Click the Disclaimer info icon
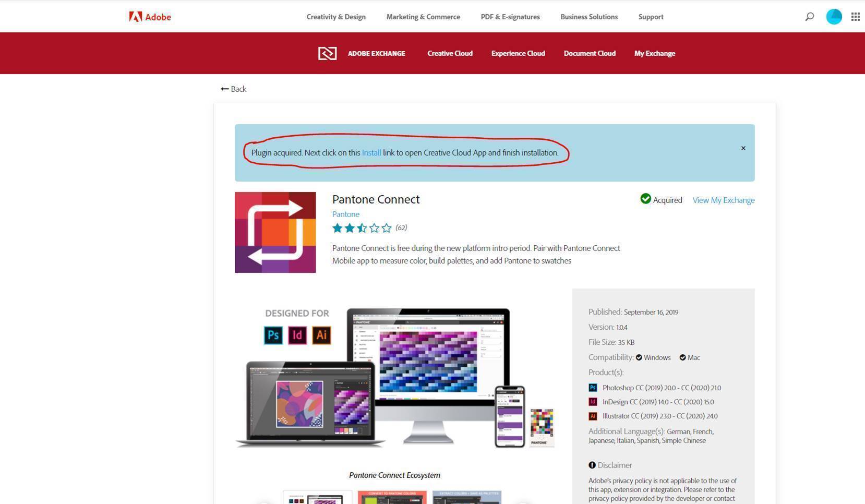The width and height of the screenshot is (865, 504). pos(592,464)
